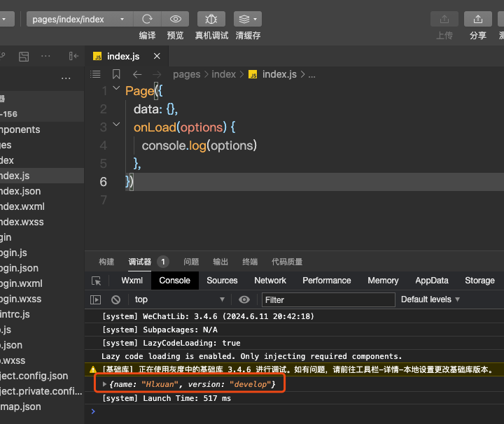This screenshot has height=424, width=504.
Task: Switch to the 问题 panel tab
Action: coord(191,262)
